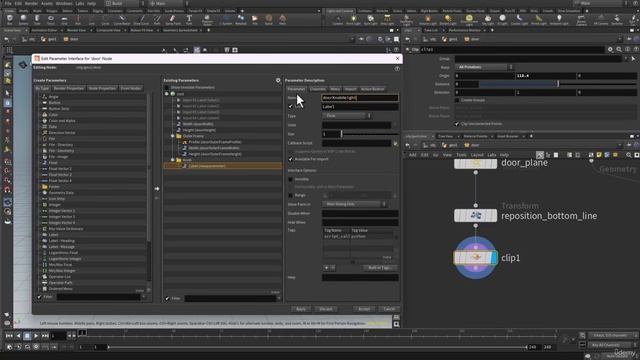Click the arrow to add parameter

tap(157, 189)
